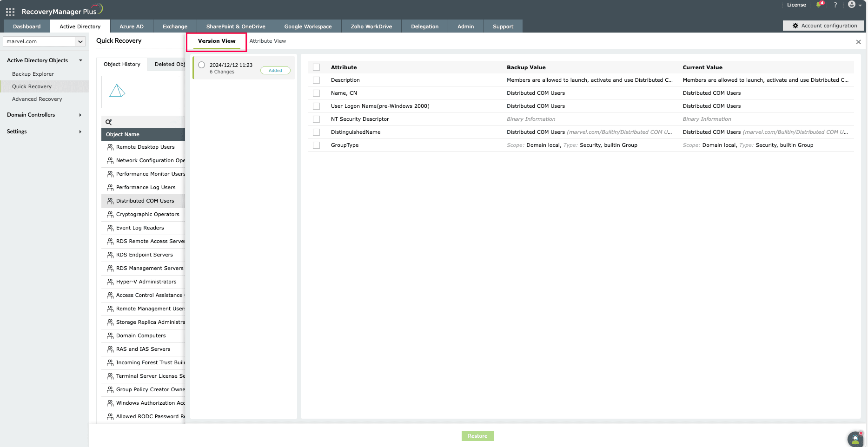Switch to Attribute View tab
The image size is (868, 447).
coord(268,41)
